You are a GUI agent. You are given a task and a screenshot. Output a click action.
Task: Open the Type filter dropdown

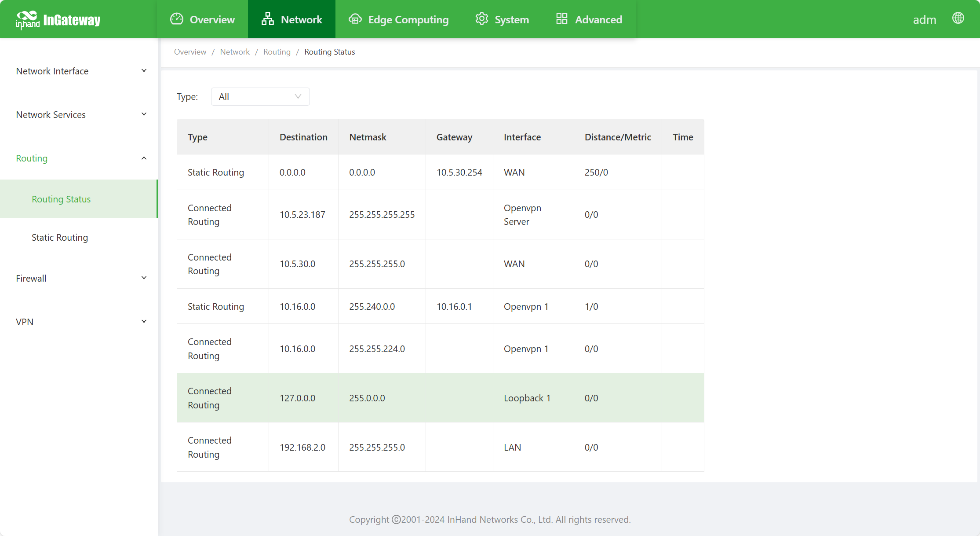260,97
